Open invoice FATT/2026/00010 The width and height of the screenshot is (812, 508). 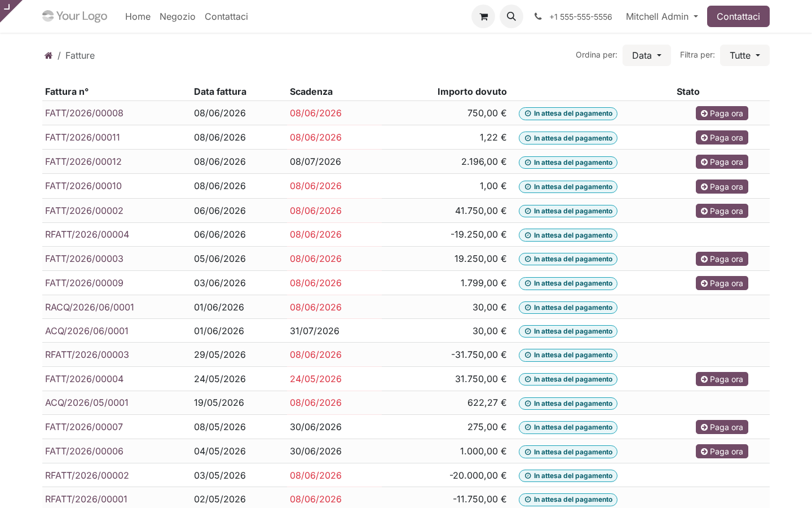point(83,186)
